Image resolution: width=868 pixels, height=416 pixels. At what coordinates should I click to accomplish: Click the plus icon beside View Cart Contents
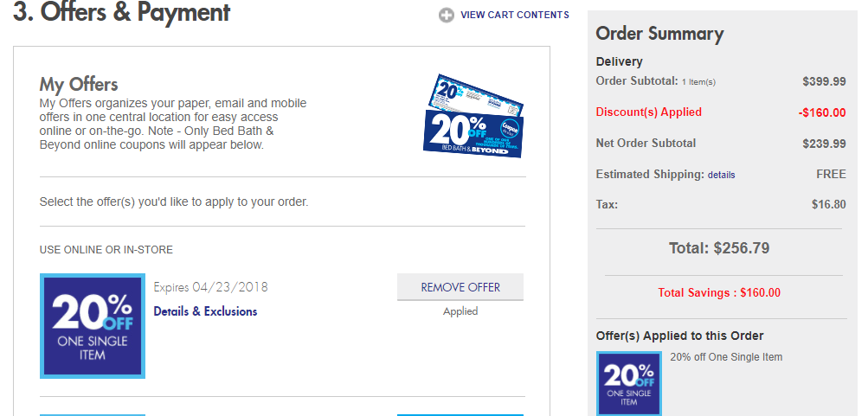pos(447,16)
